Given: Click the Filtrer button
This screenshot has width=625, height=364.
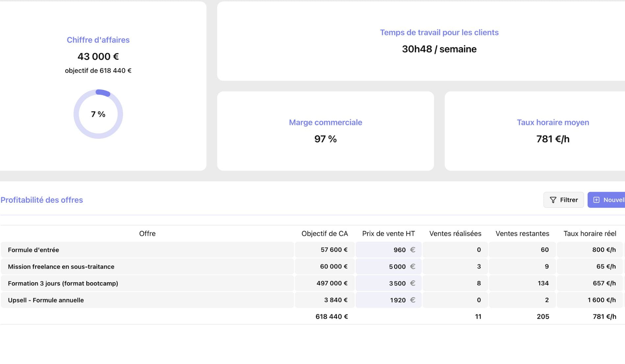Looking at the screenshot, I should click(563, 200).
